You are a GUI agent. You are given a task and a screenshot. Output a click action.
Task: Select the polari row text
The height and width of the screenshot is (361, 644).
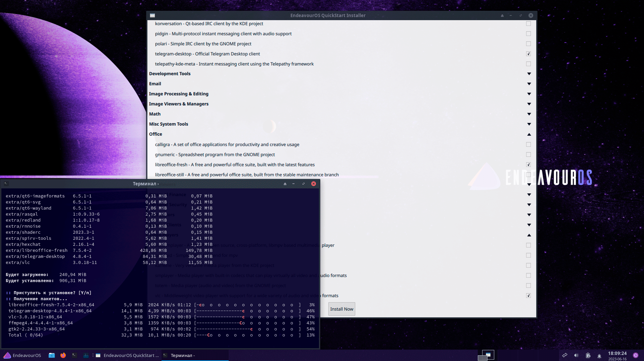(203, 44)
